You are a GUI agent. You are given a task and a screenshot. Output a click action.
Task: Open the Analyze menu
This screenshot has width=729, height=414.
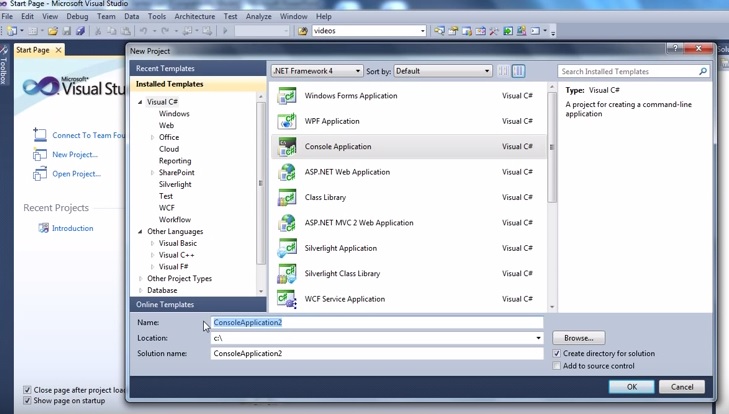tap(258, 16)
